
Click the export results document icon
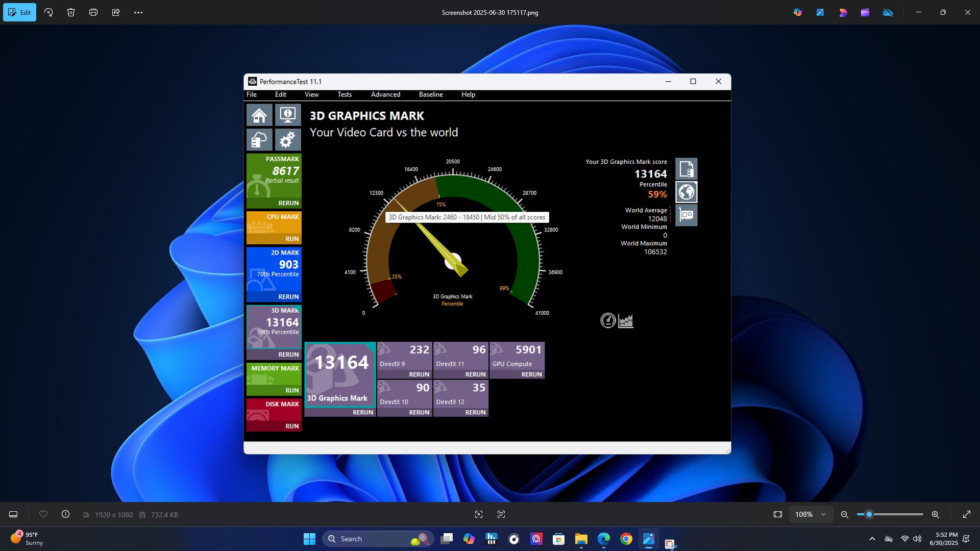coord(687,169)
